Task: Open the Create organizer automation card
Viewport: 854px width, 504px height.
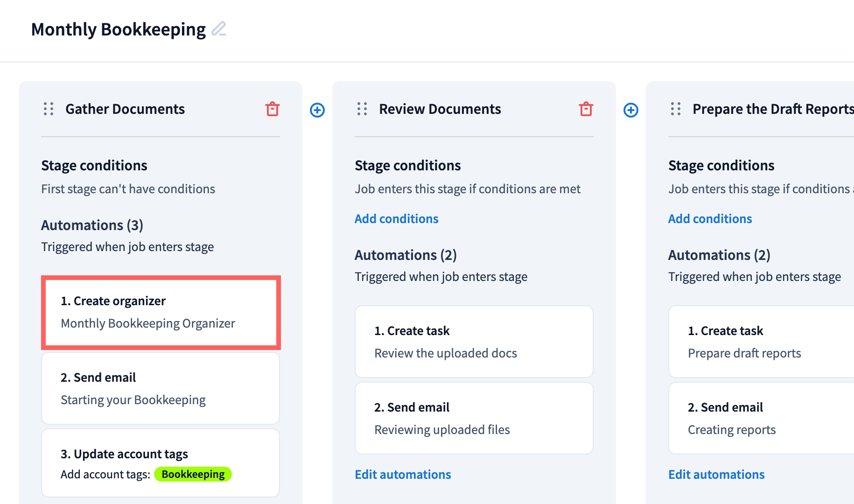Action: click(161, 312)
